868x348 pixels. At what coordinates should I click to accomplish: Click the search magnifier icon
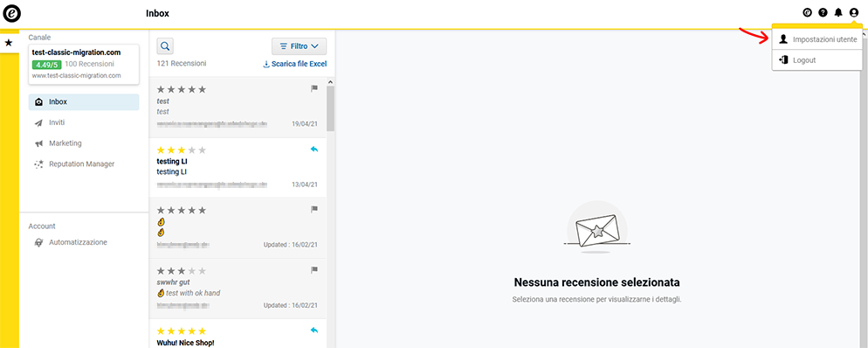(166, 46)
